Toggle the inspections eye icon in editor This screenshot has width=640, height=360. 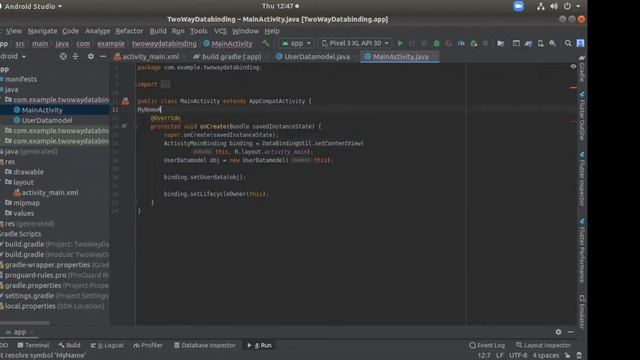click(x=573, y=66)
